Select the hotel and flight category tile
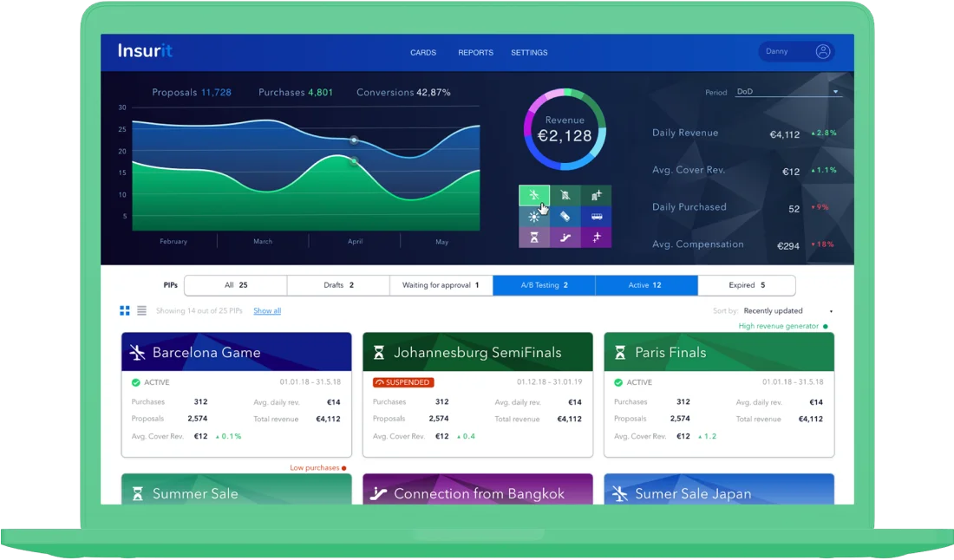Viewport: 954px width, 560px height. (x=597, y=195)
